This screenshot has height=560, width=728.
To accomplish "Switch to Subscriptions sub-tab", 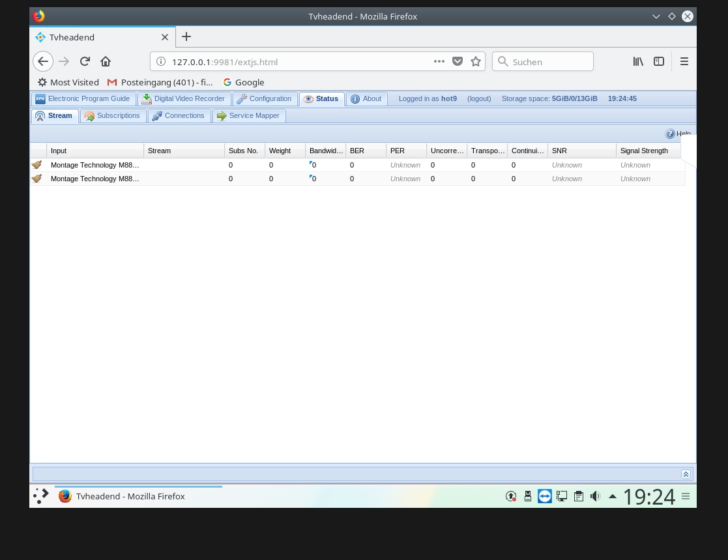I will 113,115.
